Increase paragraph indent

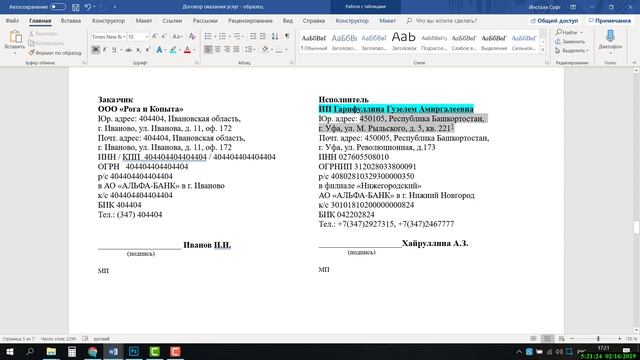[x=263, y=36]
